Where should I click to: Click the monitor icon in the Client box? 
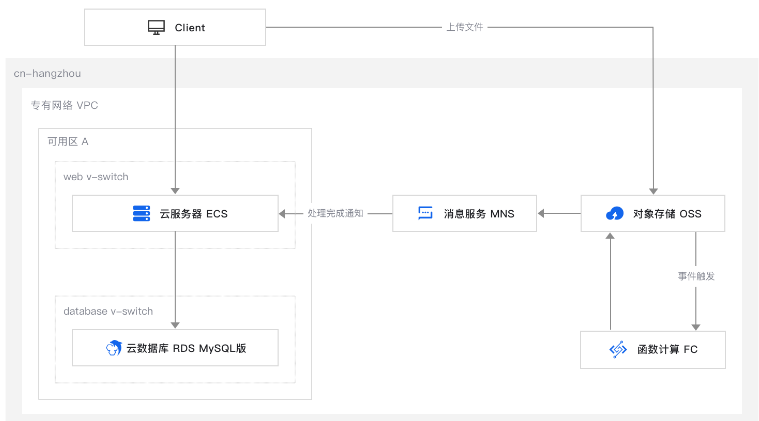(x=156, y=27)
